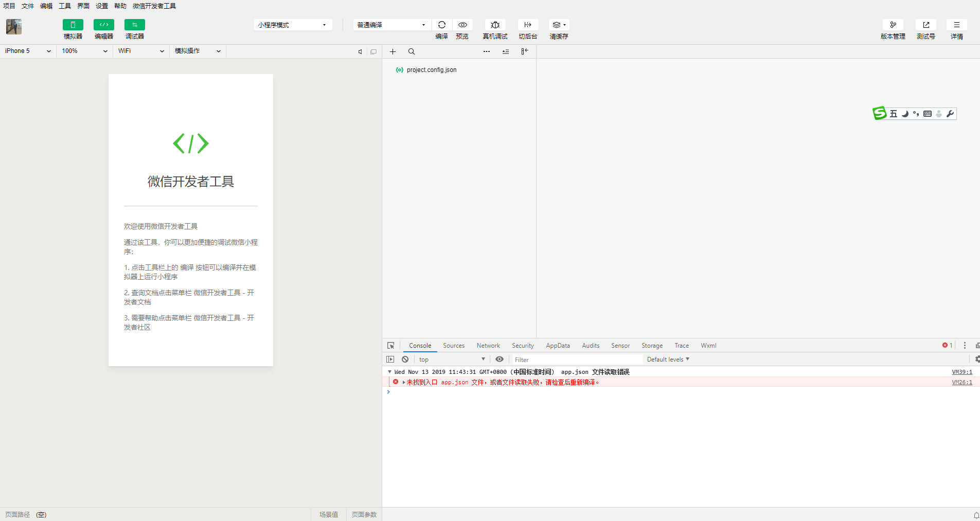Open the 项目 menu
This screenshot has height=521, width=980.
[x=9, y=6]
